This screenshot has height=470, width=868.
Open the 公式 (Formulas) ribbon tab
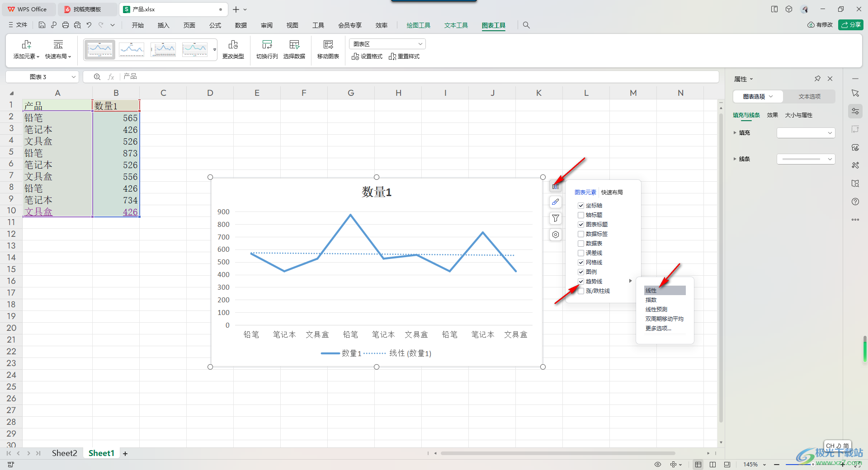coord(215,25)
